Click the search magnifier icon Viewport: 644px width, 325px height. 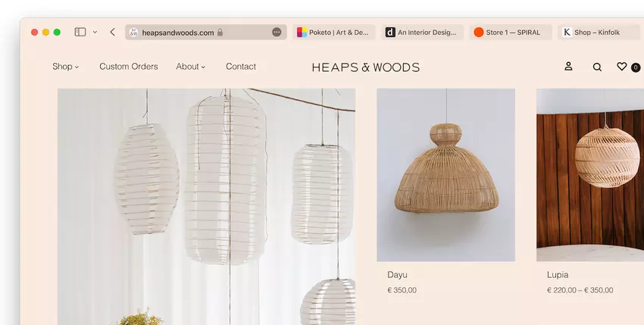[597, 67]
